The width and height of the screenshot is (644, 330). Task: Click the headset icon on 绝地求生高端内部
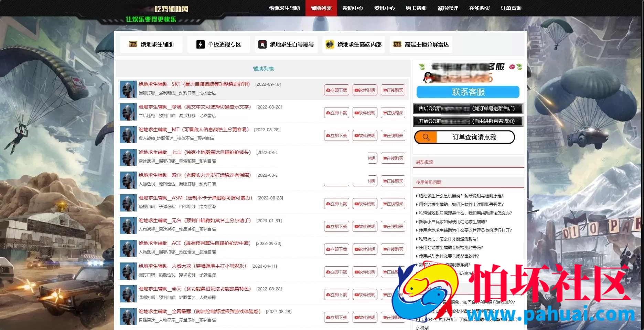(330, 44)
